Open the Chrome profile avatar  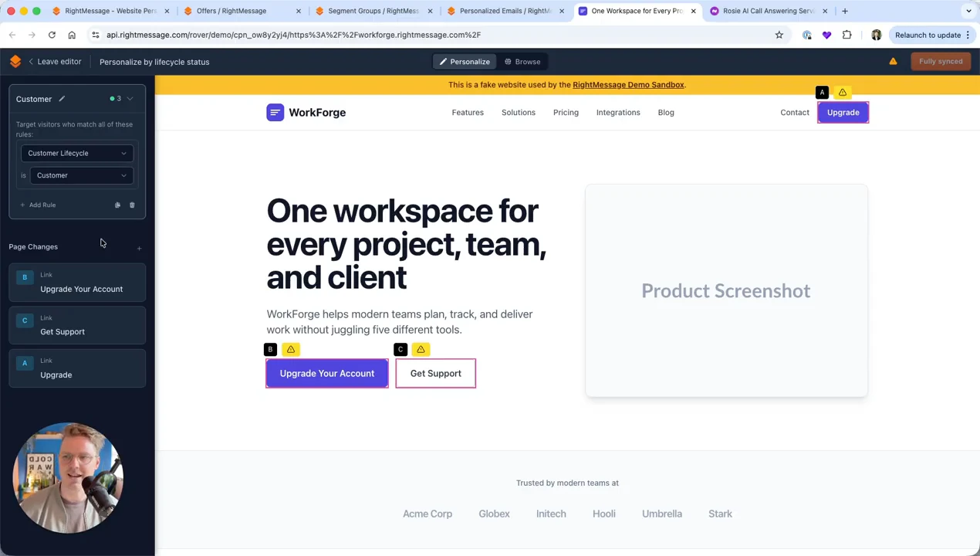(877, 35)
